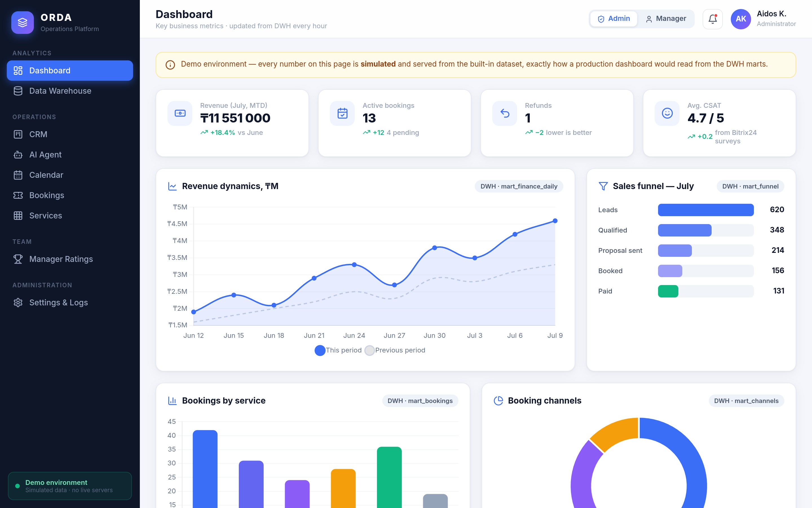Click the Services table grid icon
Viewport: 812px width, 508px height.
click(x=18, y=216)
